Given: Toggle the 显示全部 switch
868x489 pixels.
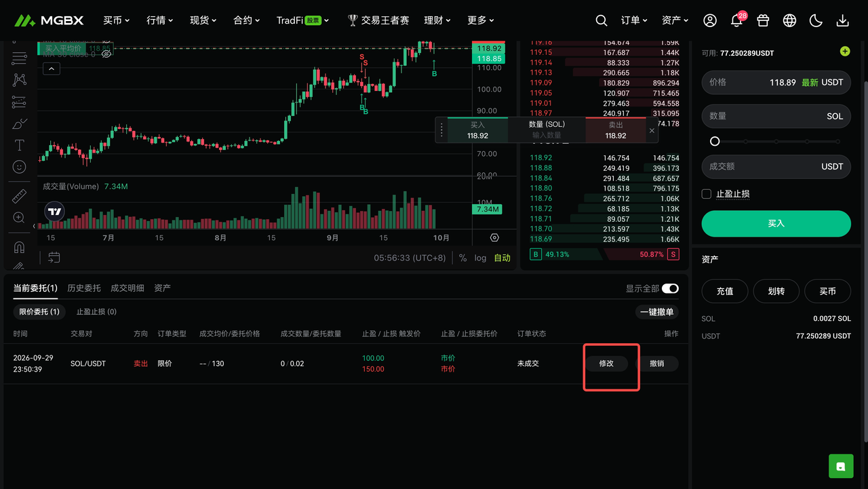Looking at the screenshot, I should 670,289.
